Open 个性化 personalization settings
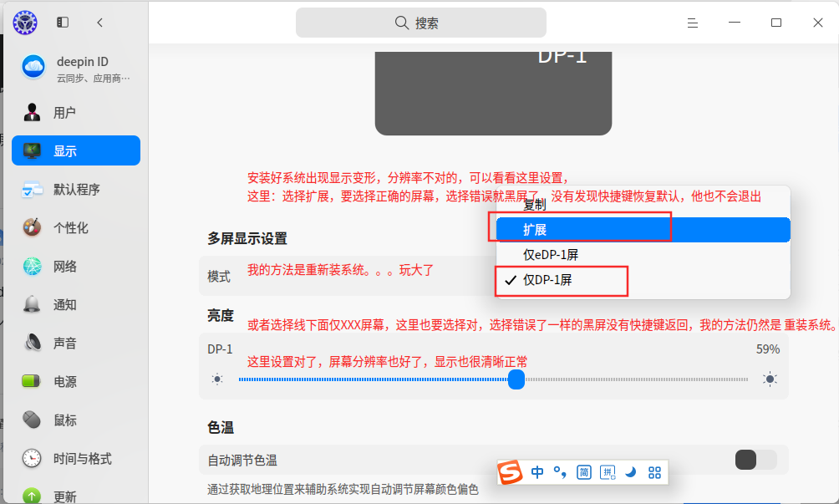839x504 pixels. pyautogui.click(x=76, y=228)
